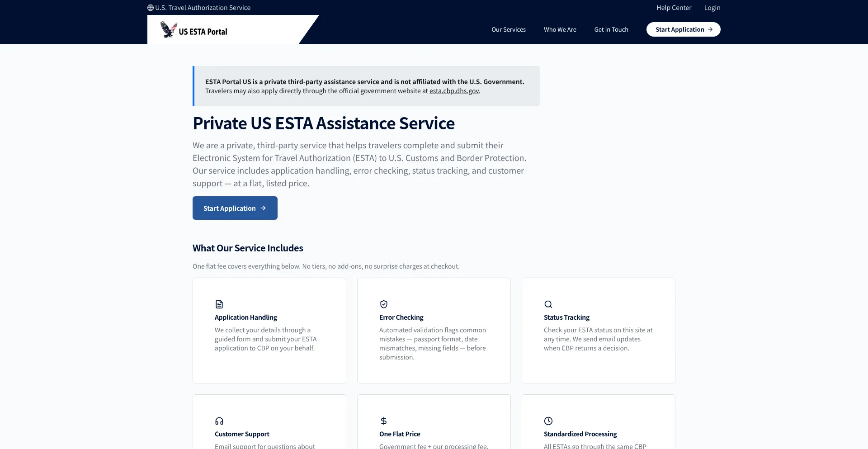Click the 'Check your ESTA status' description
Viewport: 868px width, 449px height.
(598, 339)
